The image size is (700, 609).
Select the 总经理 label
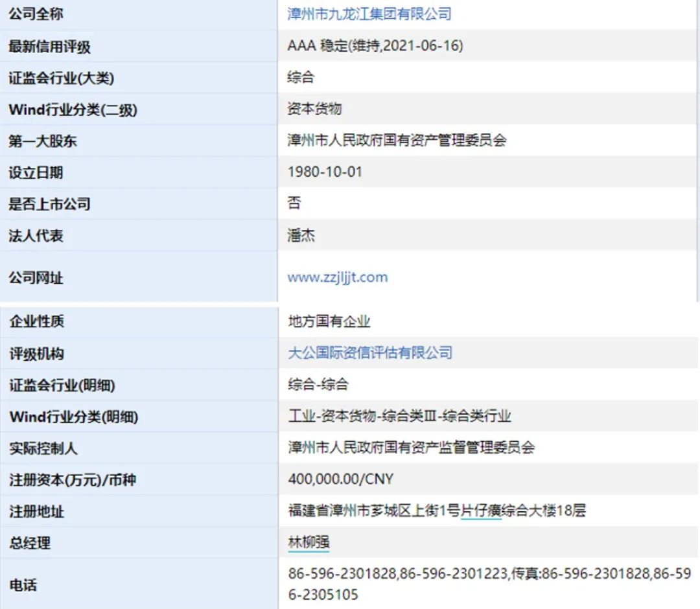[30, 543]
